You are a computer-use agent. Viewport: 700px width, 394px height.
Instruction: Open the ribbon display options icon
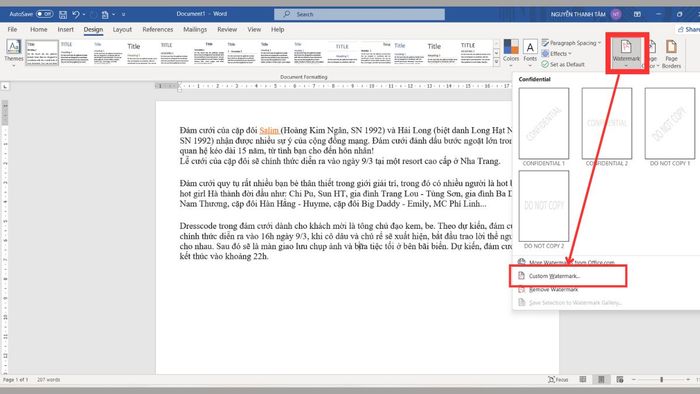[637, 14]
